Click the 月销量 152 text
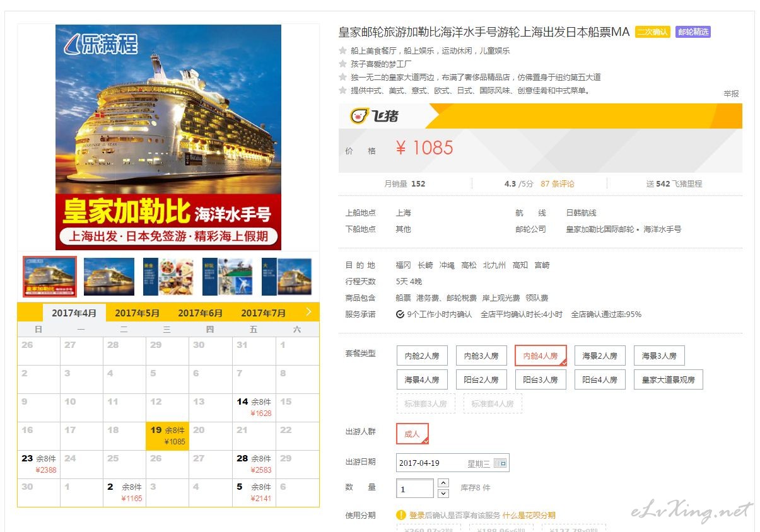Viewport: 760px width, 532px height. click(x=405, y=183)
